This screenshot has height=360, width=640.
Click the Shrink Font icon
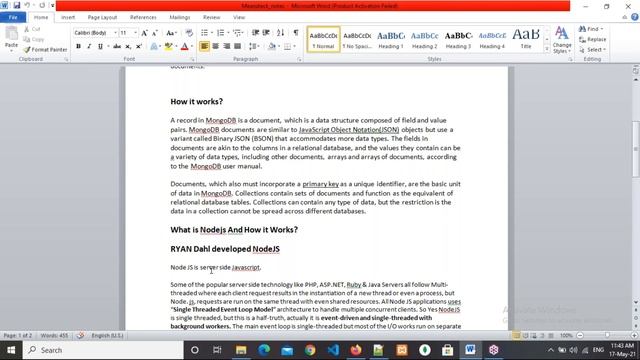click(x=155, y=33)
